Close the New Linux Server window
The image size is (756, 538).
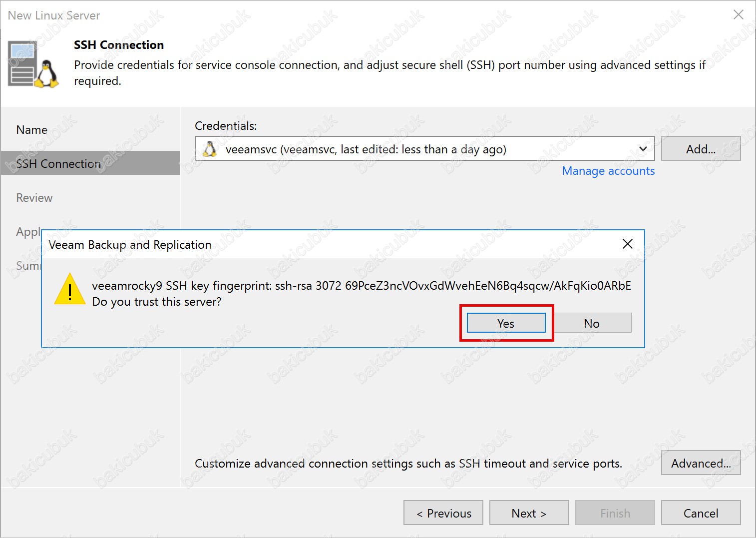[738, 15]
